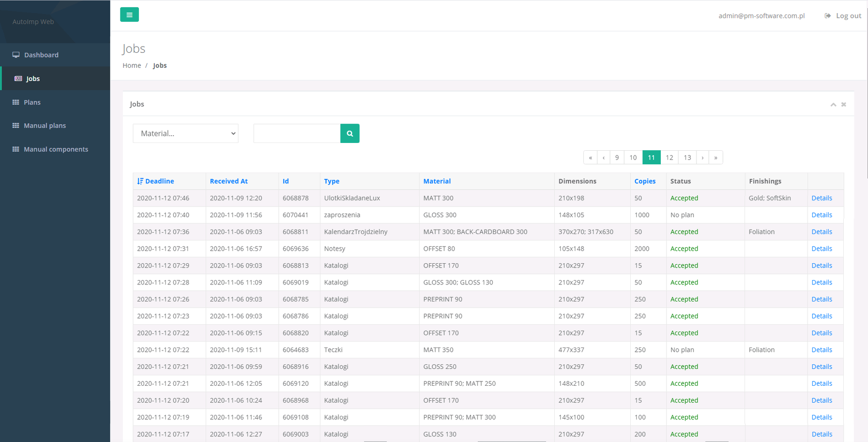Go to previous page using ‹

coord(603,158)
